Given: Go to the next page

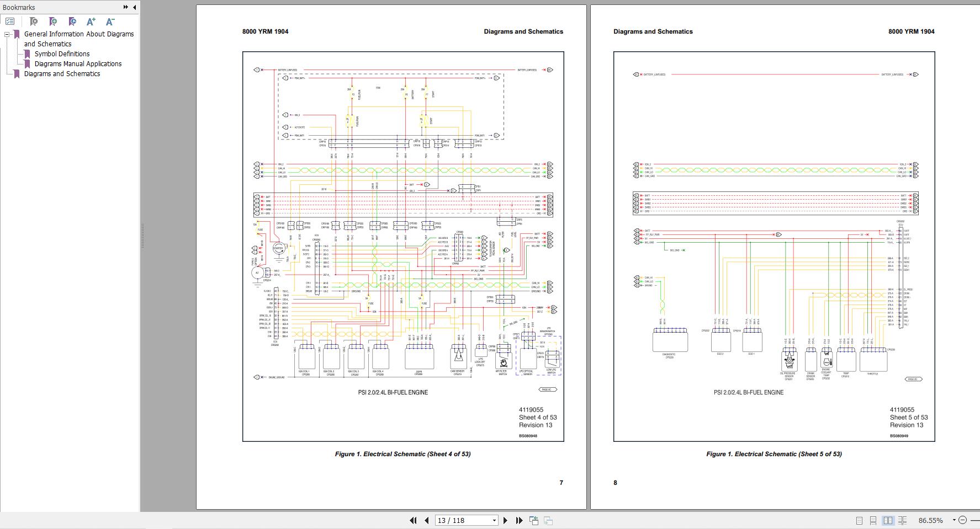Looking at the screenshot, I should (x=505, y=520).
